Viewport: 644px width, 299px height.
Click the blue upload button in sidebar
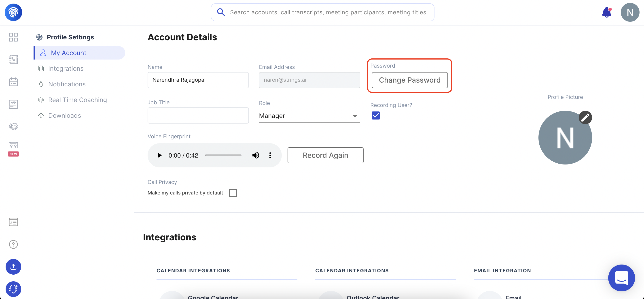point(13,267)
